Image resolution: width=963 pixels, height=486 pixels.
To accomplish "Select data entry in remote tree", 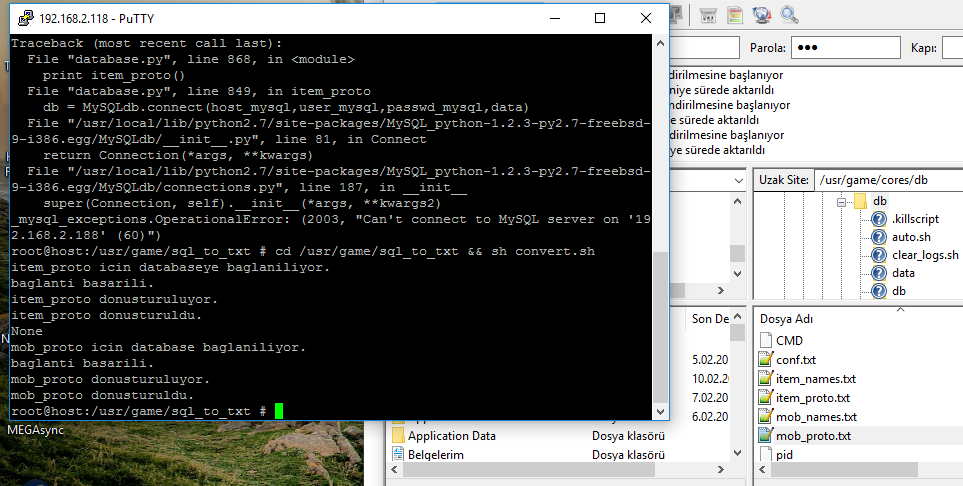I will [903, 273].
